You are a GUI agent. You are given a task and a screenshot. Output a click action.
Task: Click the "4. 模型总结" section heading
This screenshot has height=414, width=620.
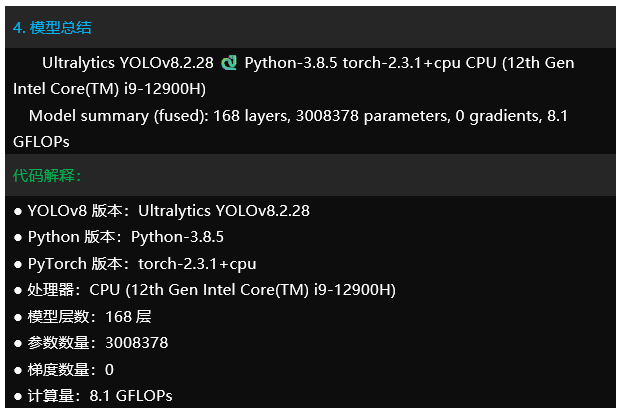[52, 28]
